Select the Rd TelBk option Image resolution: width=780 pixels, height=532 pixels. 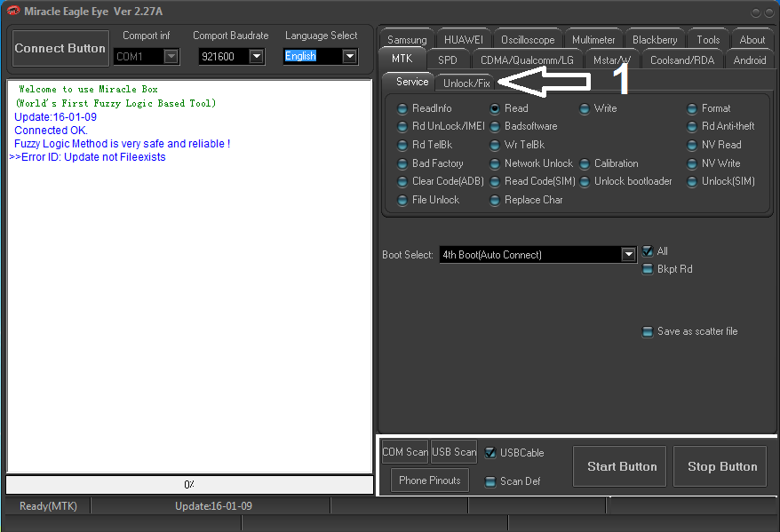click(x=426, y=145)
